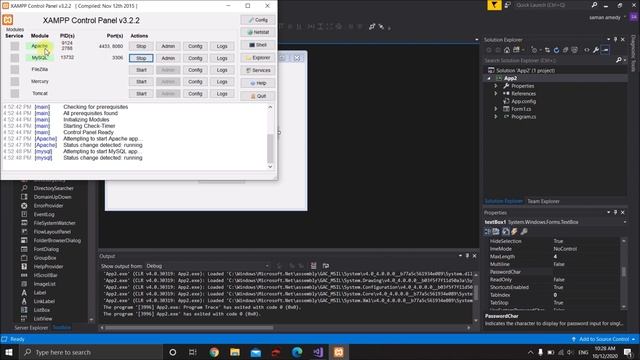
Task: Open Logs for the Tomcat row
Action: tap(222, 93)
